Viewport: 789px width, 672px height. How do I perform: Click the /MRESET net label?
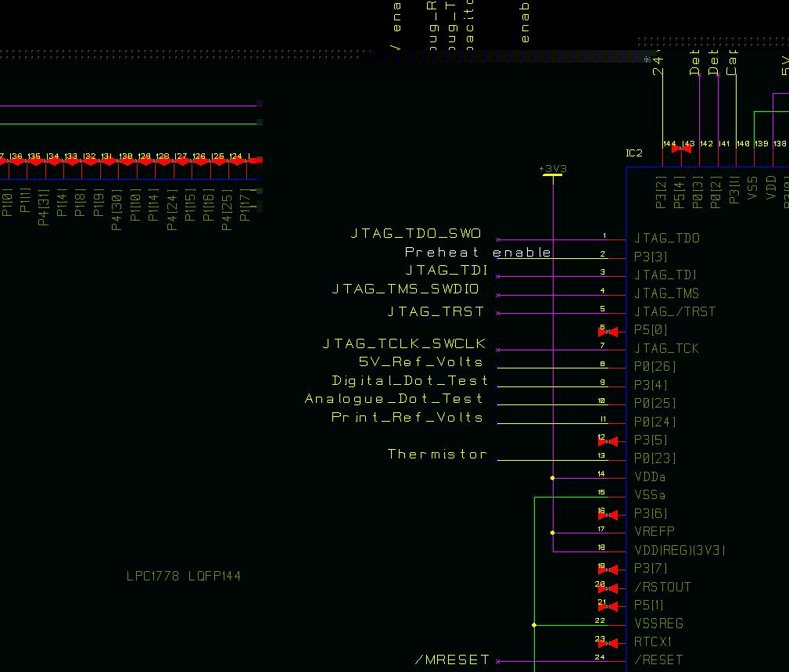[452, 660]
